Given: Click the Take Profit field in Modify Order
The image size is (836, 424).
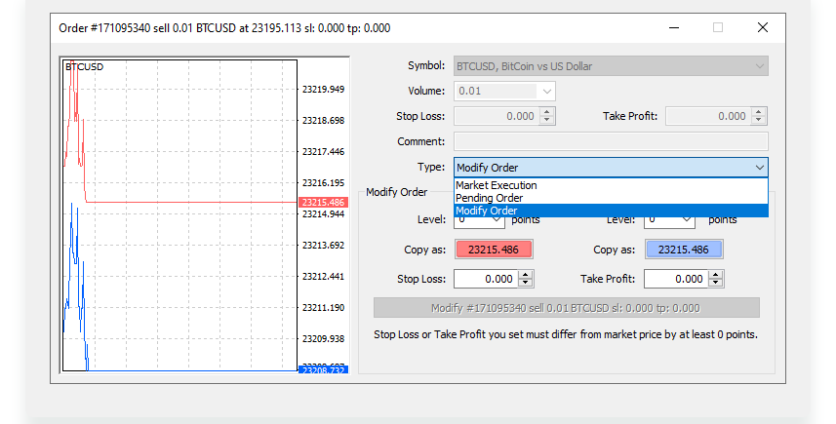Looking at the screenshot, I should point(675,280).
